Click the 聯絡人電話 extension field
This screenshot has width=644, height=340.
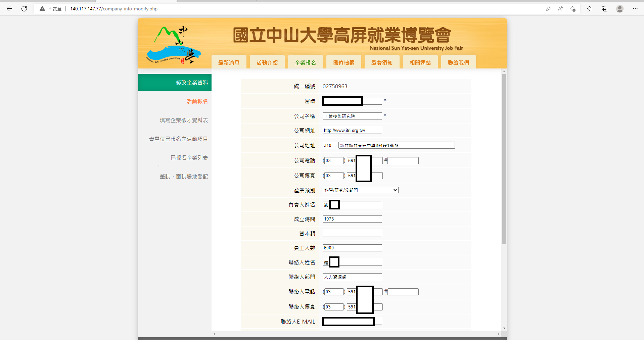(403, 292)
